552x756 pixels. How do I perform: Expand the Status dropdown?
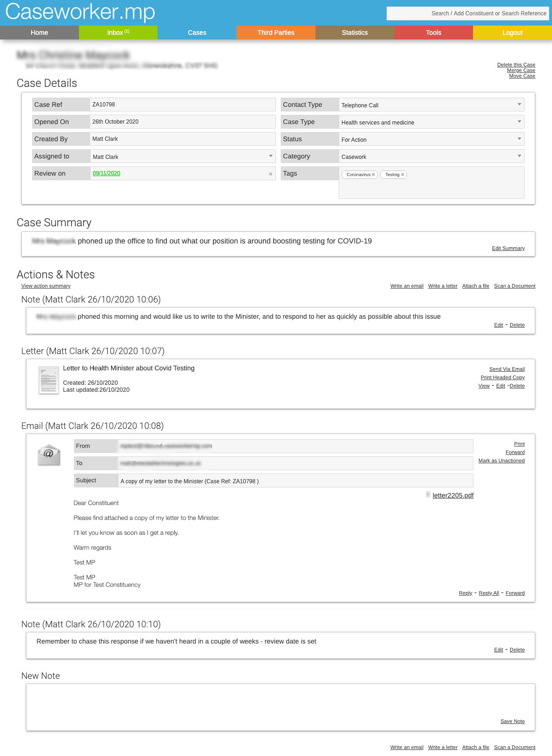pos(519,139)
